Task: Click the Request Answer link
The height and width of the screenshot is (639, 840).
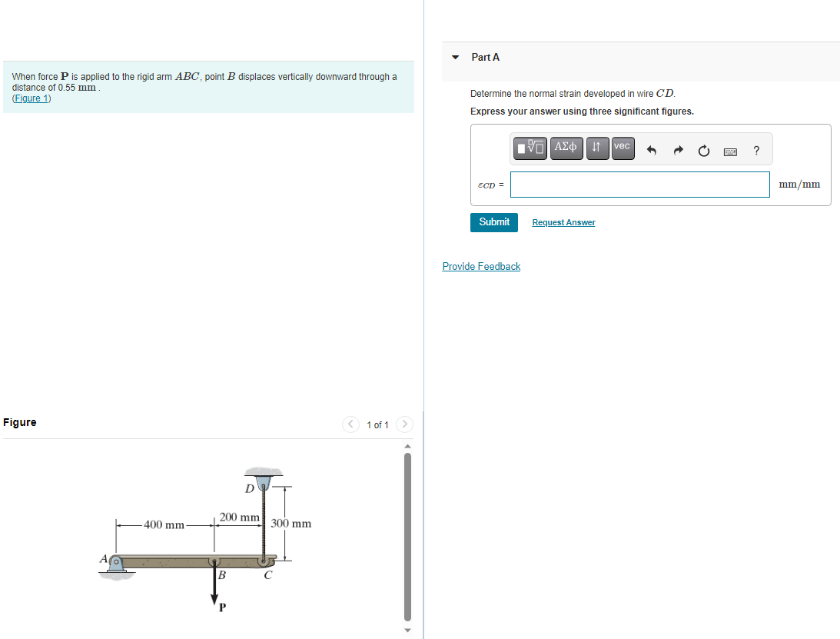Action: pos(563,222)
